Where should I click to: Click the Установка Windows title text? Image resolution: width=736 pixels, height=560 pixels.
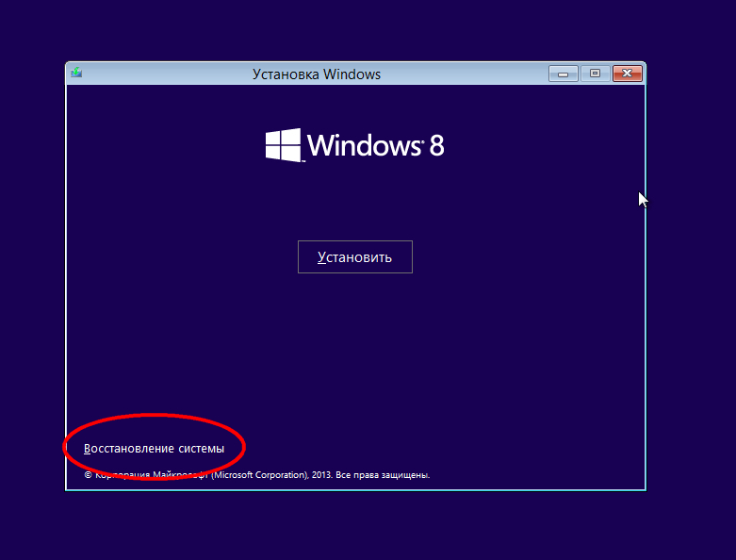[317, 74]
